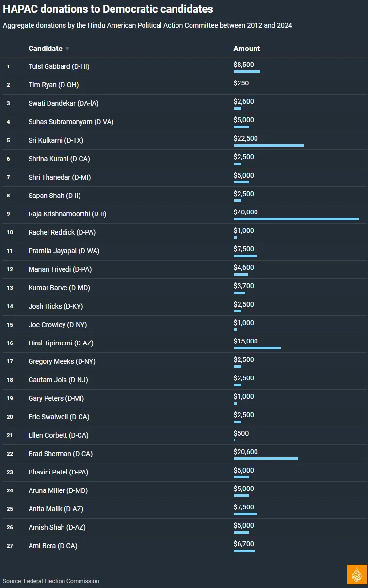Click Ellen Corbett's $500 amount
Screen dimensions: 368x588
coord(241,433)
